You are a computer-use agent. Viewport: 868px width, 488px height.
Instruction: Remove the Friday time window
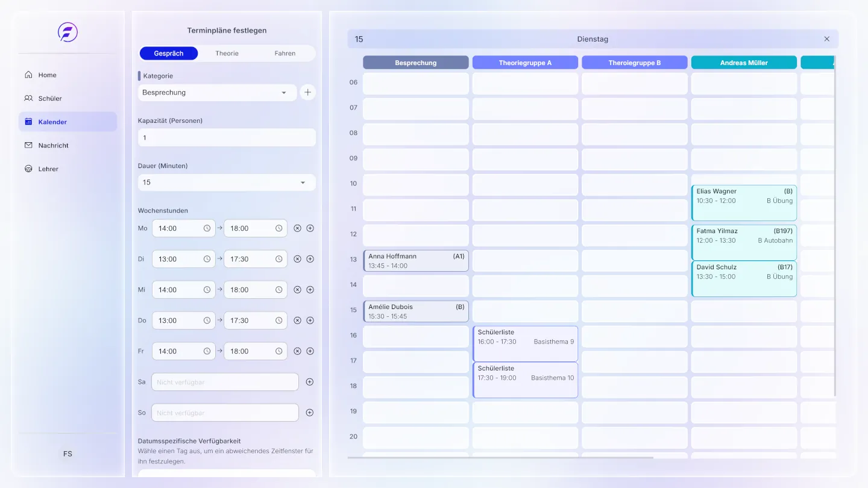tap(297, 351)
